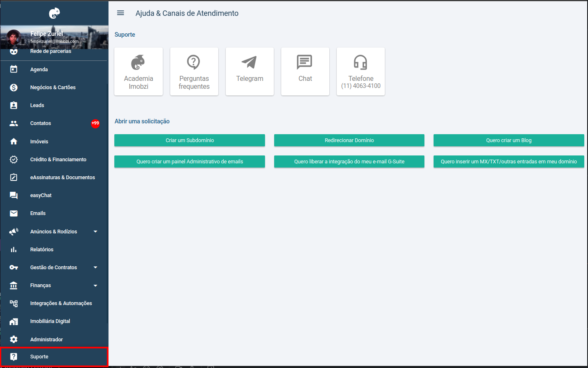Click the Relatórios bar chart icon
The height and width of the screenshot is (368, 588).
(x=14, y=250)
